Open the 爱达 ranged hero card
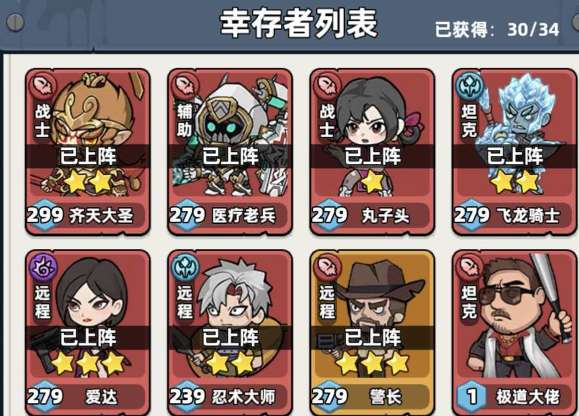 pos(88,333)
